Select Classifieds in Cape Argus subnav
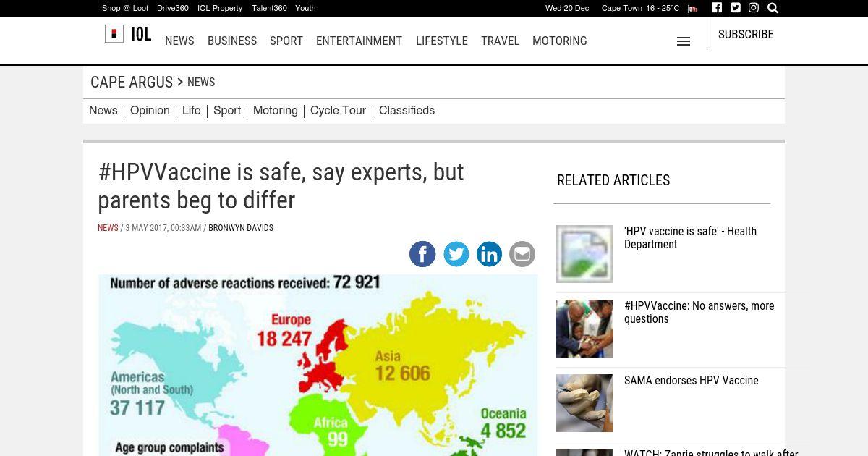Screen dimensions: 868x456 407,111
